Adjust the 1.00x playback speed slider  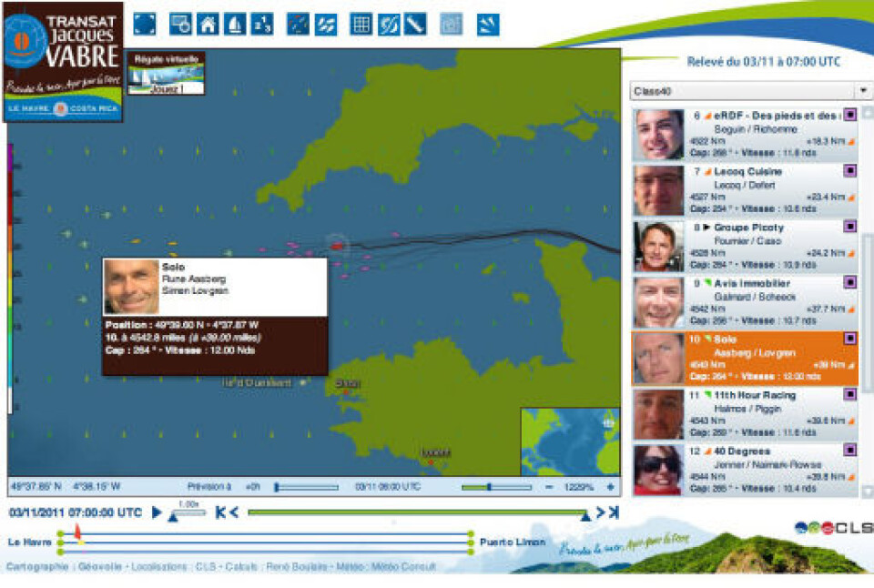pyautogui.click(x=188, y=512)
